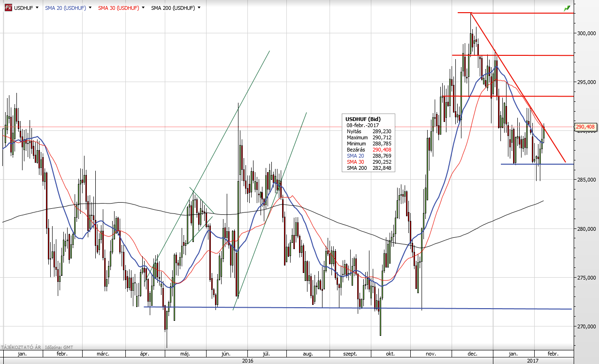The height and width of the screenshot is (364, 599).
Task: Click the 280,000 price axis label
Action: click(585, 229)
